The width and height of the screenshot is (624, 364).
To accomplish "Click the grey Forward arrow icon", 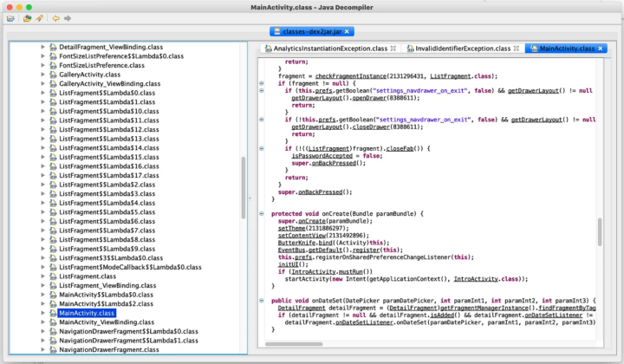I will (x=68, y=17).
